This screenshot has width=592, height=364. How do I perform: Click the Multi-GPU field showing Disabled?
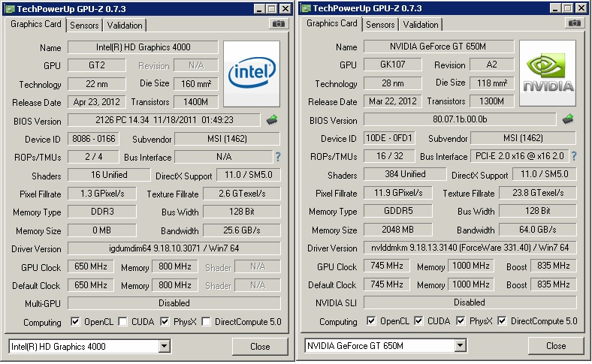(x=174, y=303)
